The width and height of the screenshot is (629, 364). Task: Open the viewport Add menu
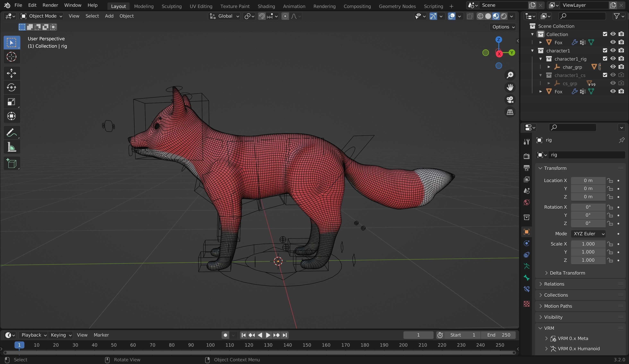pyautogui.click(x=109, y=16)
